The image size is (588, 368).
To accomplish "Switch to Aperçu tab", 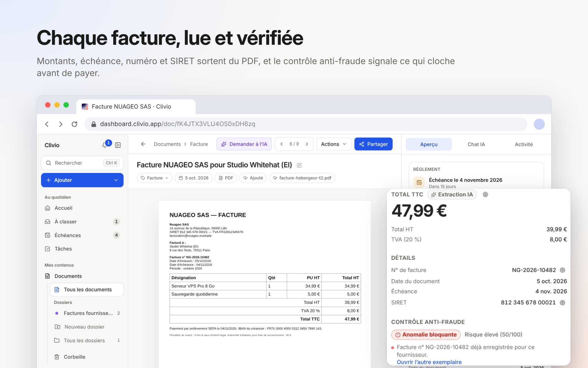I will pyautogui.click(x=429, y=144).
